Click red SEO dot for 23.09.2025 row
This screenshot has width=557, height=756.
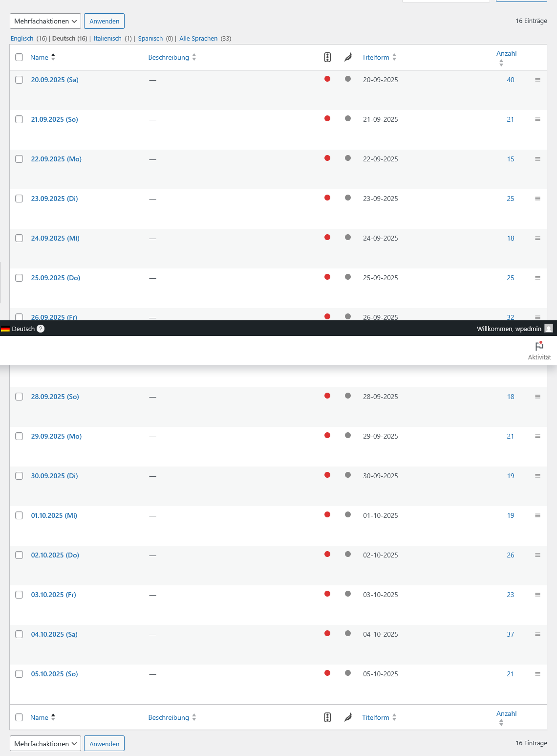(x=327, y=198)
